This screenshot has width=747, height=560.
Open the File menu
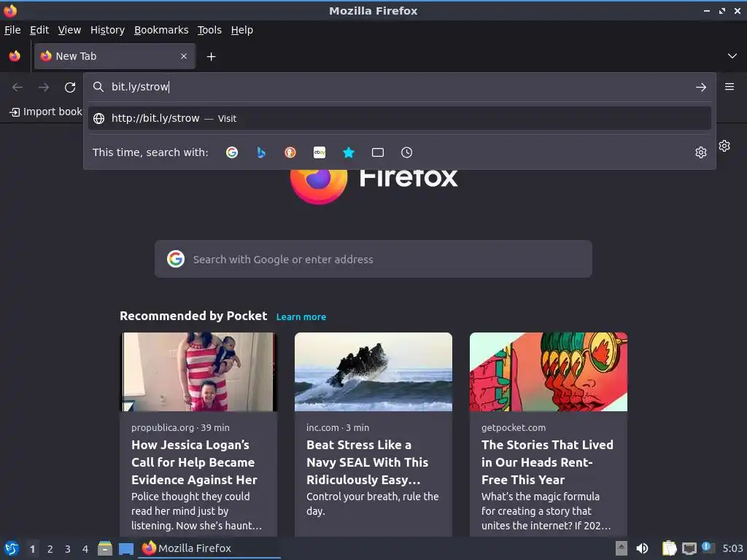point(12,30)
